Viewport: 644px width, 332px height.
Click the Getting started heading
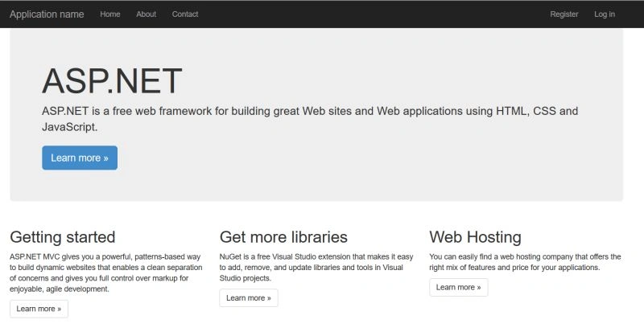pos(63,237)
